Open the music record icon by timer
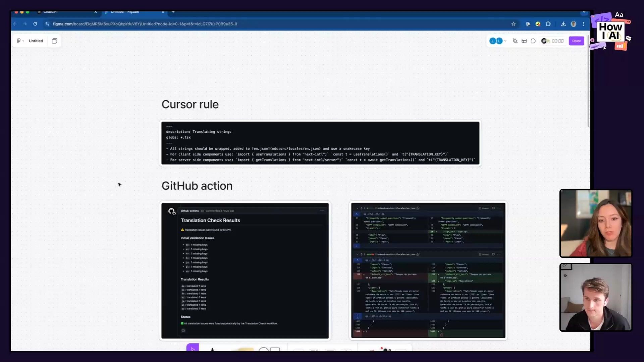This screenshot has height=362, width=644. (x=545, y=41)
